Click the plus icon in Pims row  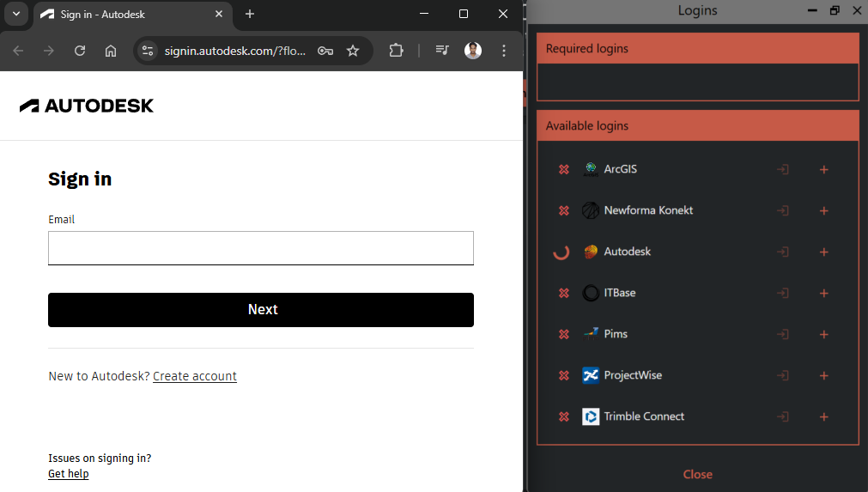[823, 334]
